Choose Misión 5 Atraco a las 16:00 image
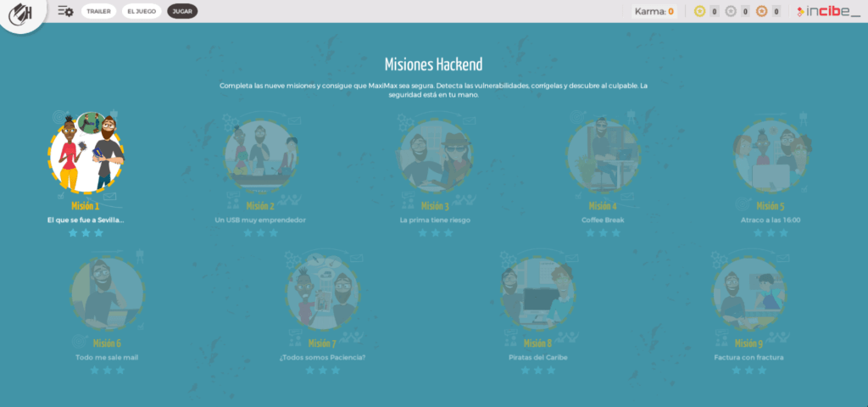Screen dimensions: 868x407 pos(771,155)
